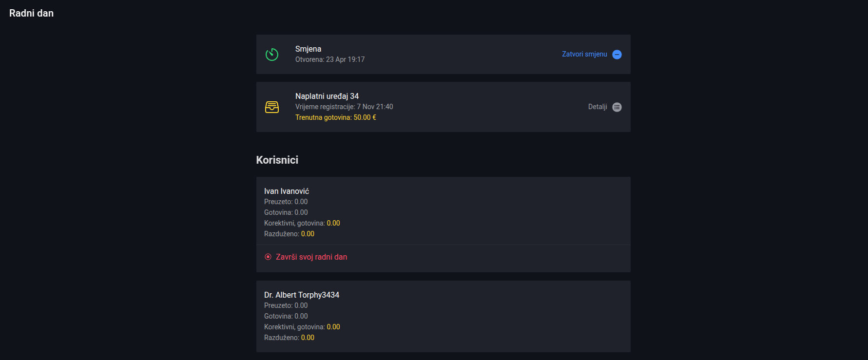
Task: Click the yellow cash register icon
Action: (x=272, y=107)
